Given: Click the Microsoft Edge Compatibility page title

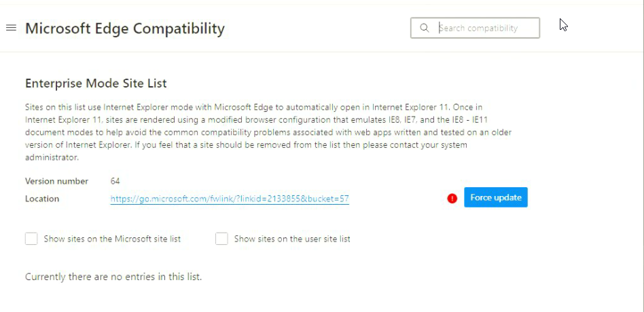Looking at the screenshot, I should coord(125,28).
